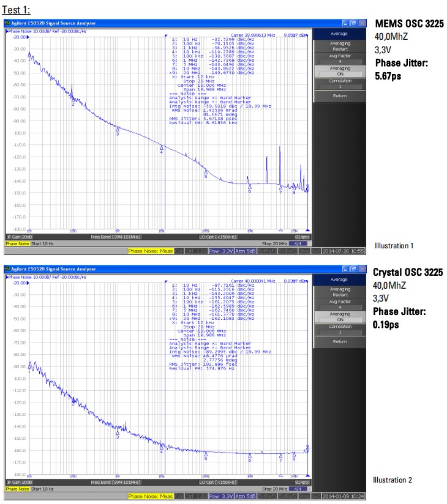Select Average menu header in bottom window
Image resolution: width=447 pixels, height=504 pixels.
click(340, 280)
